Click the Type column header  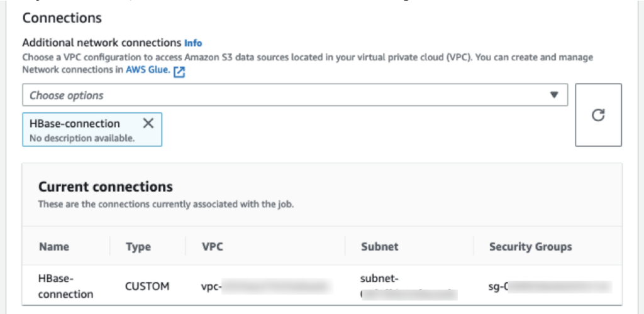[138, 247]
